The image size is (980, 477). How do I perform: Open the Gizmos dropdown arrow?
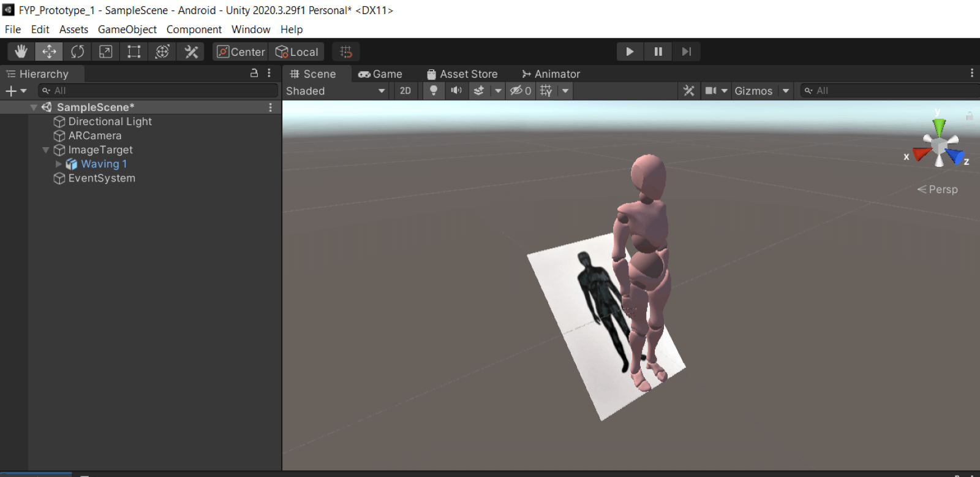click(786, 91)
